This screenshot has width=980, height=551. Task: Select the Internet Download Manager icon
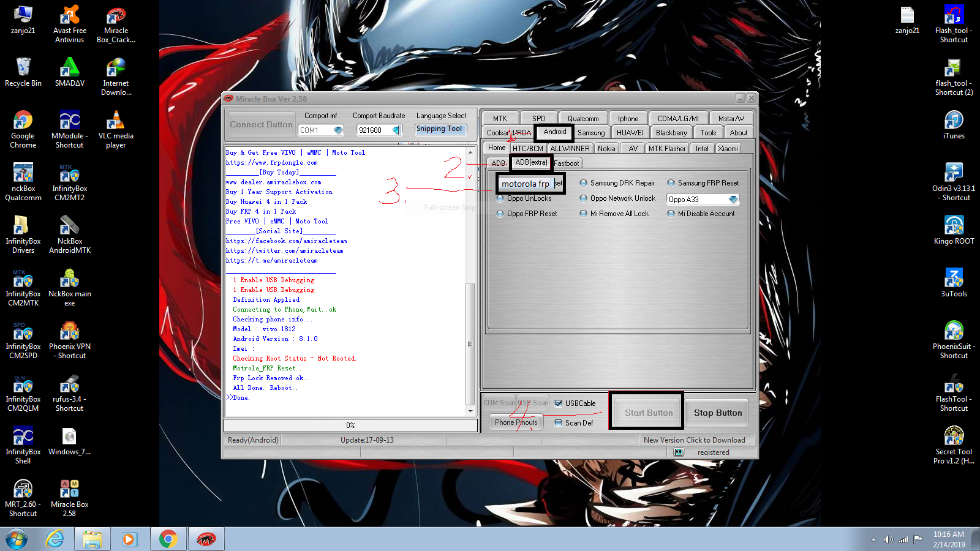pos(116,77)
